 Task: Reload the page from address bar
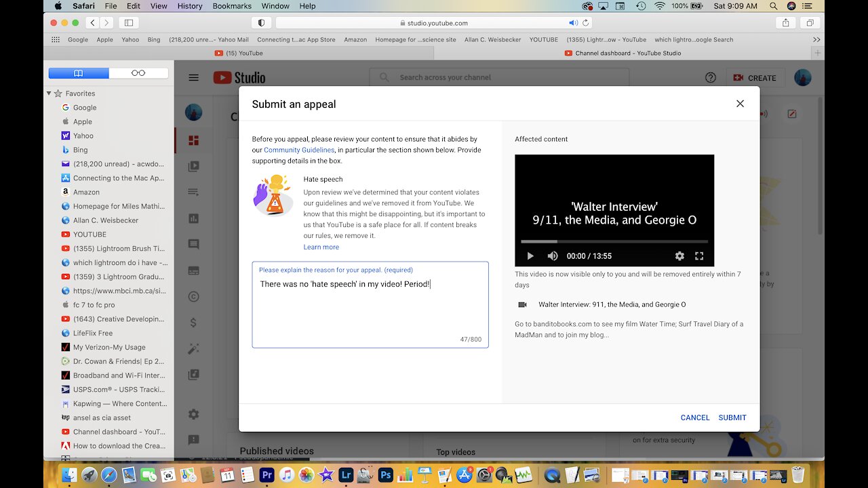coord(585,22)
